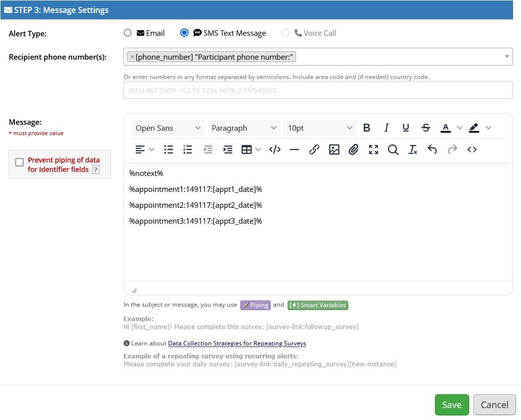Select the SMS Text Message radio

184,32
